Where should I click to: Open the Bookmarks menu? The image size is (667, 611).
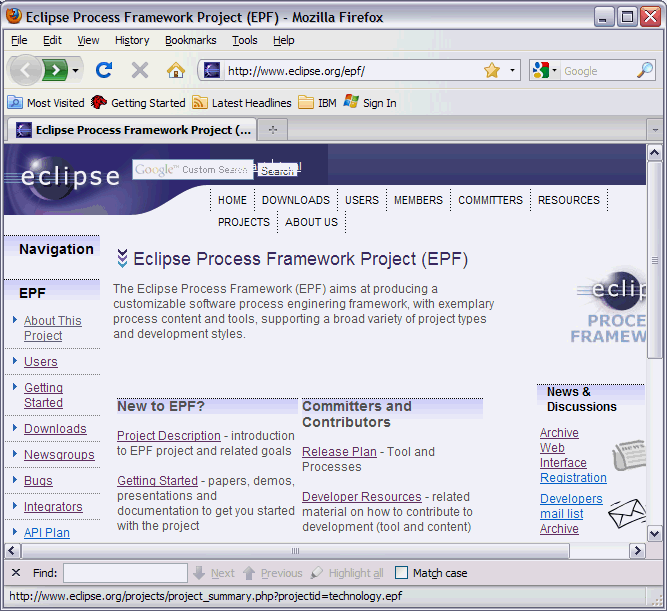191,40
